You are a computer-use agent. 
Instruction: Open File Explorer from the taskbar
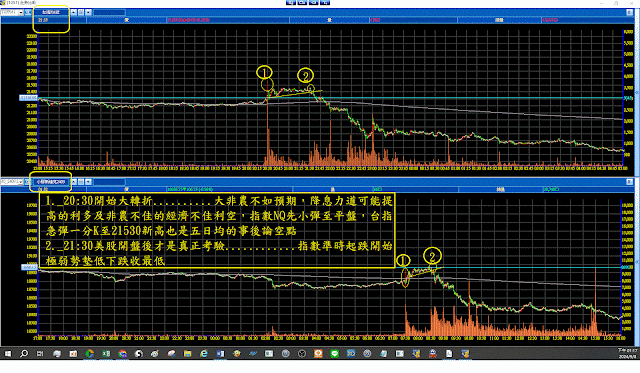[x=187, y=354]
